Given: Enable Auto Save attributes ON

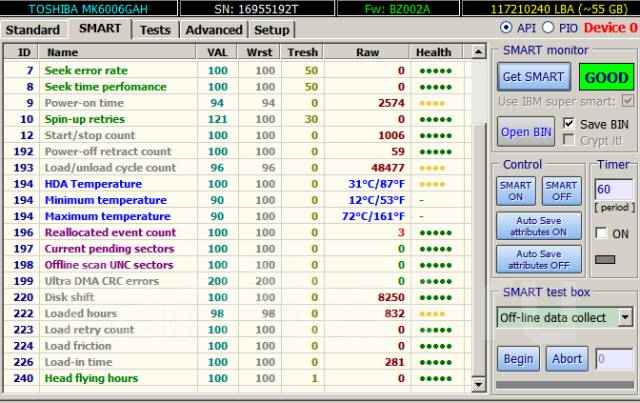Looking at the screenshot, I should coord(539,225).
